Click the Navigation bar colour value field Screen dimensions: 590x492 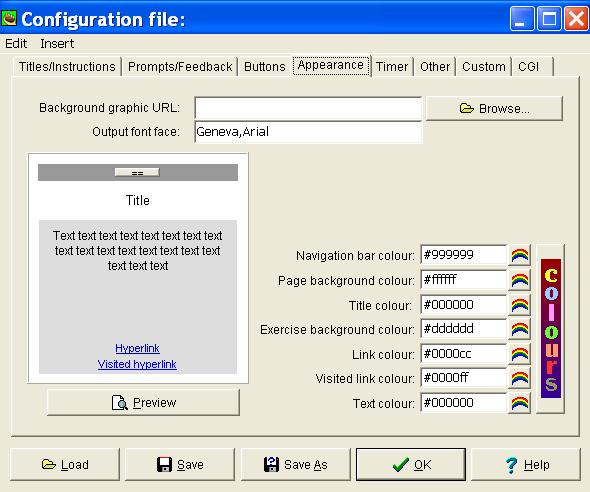coord(463,255)
